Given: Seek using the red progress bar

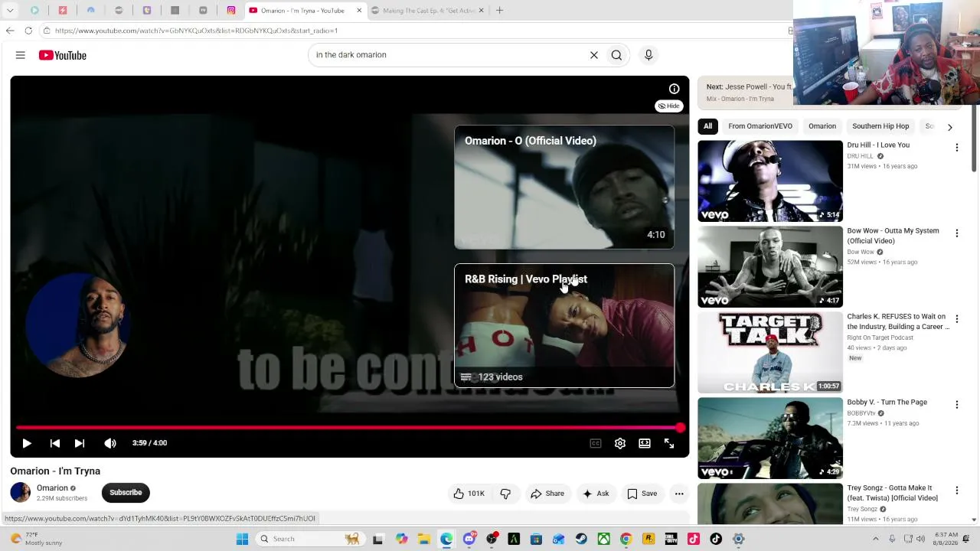Looking at the screenshot, I should tap(348, 428).
